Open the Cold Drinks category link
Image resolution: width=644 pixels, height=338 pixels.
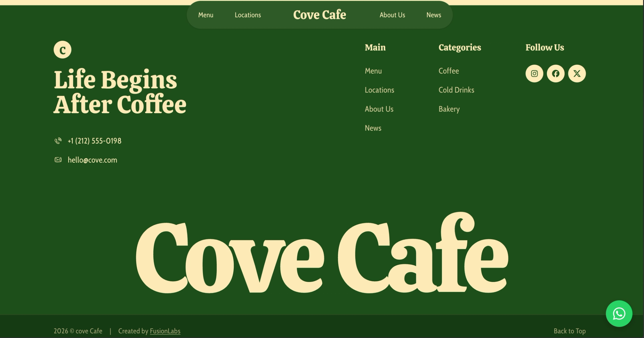click(x=457, y=90)
